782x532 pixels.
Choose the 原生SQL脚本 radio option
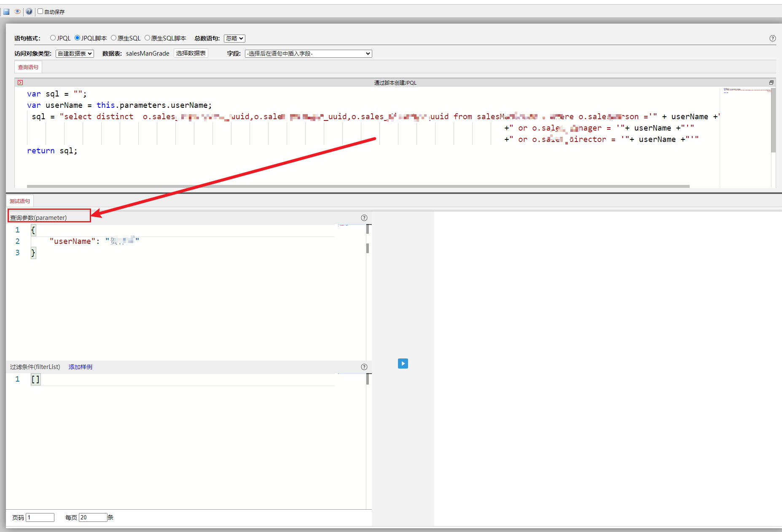(148, 38)
